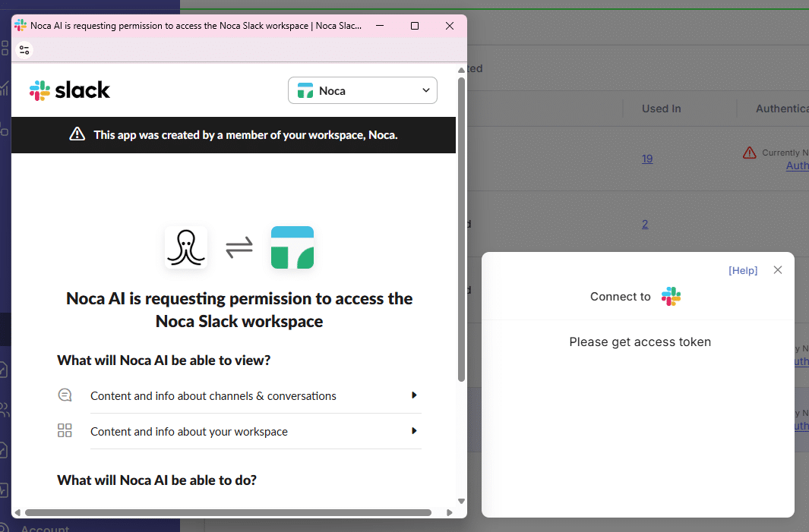Screen dimensions: 809x532
Task: Maximize the Slack permission popup window
Action: (414, 26)
